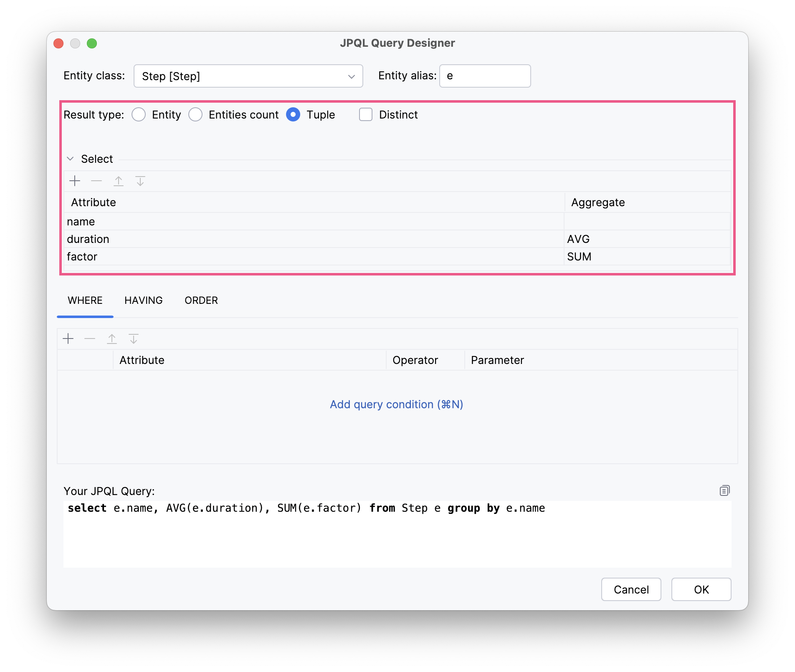The image size is (795, 672).
Task: Click the Entity alias input field
Action: pyautogui.click(x=484, y=76)
